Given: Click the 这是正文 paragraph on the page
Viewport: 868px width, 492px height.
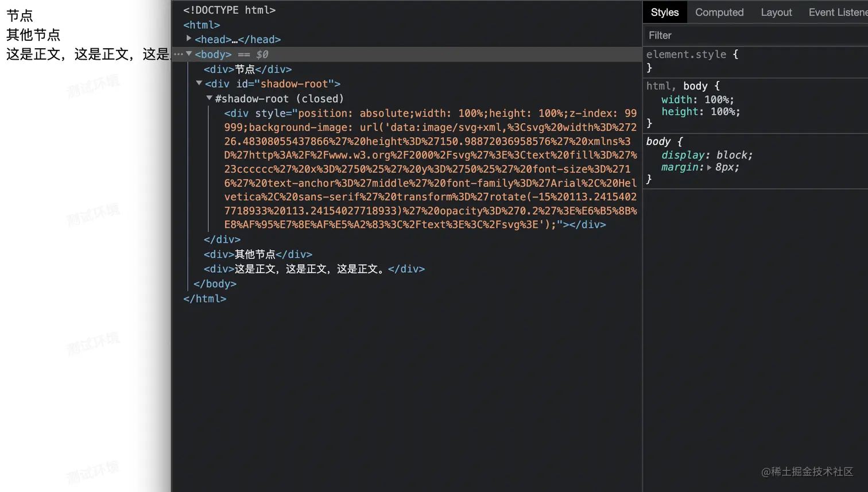Looking at the screenshot, I should pyautogui.click(x=88, y=54).
